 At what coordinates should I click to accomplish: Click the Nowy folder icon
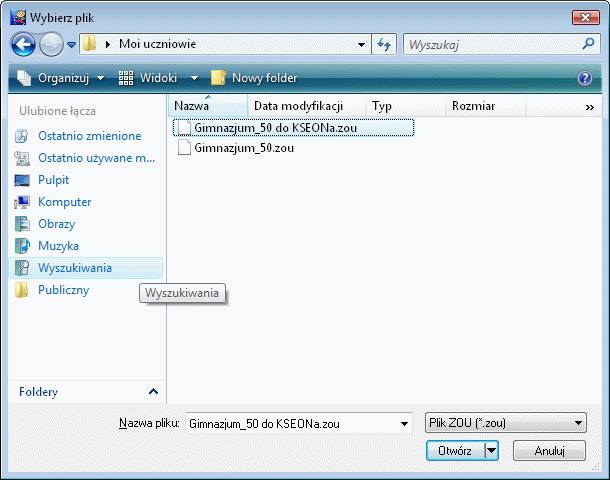point(218,77)
